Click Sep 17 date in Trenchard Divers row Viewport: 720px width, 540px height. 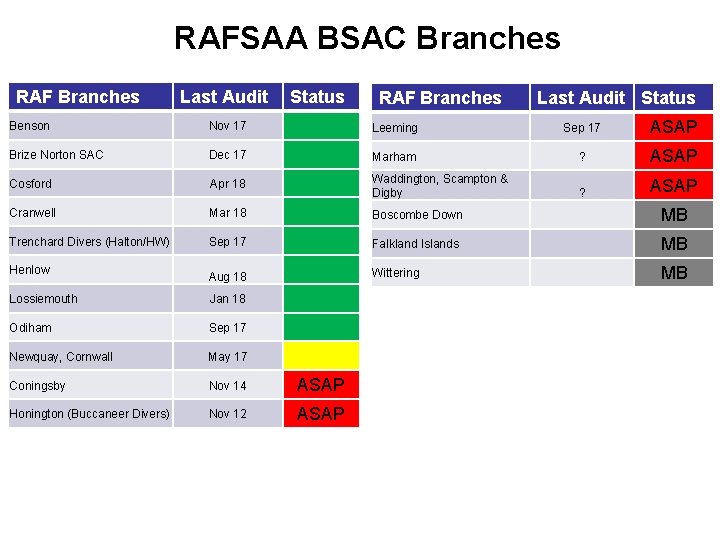228,242
